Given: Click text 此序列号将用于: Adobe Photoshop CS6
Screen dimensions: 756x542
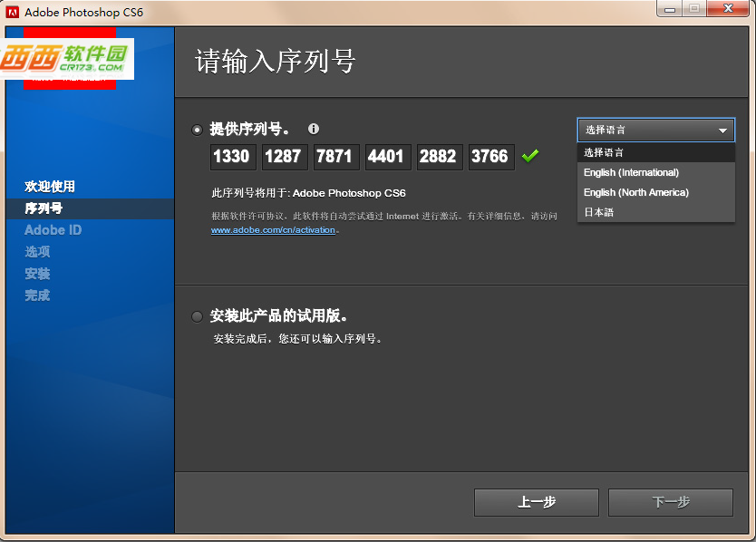Looking at the screenshot, I should [308, 193].
